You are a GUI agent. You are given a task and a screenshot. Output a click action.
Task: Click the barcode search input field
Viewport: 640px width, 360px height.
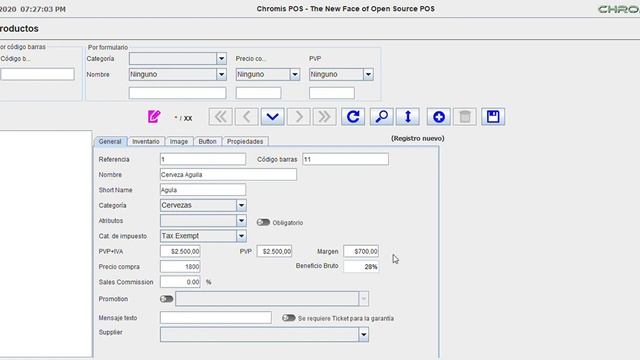(37, 74)
